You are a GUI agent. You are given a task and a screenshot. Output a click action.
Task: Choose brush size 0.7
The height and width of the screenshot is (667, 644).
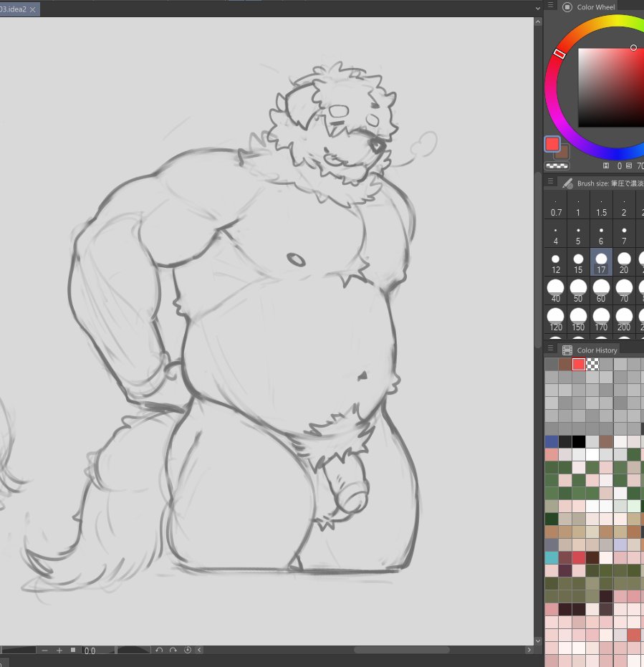(556, 206)
